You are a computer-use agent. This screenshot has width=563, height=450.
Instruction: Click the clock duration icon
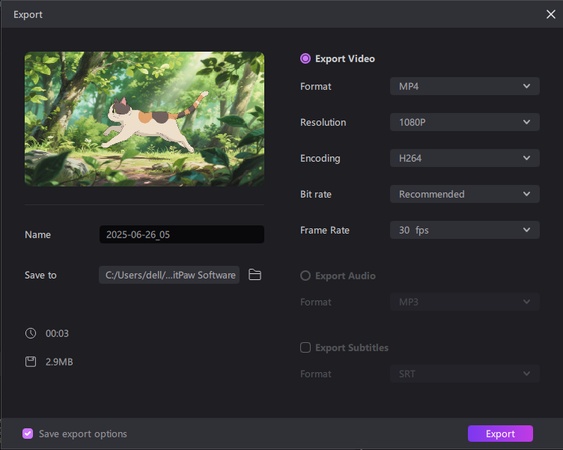coord(31,333)
